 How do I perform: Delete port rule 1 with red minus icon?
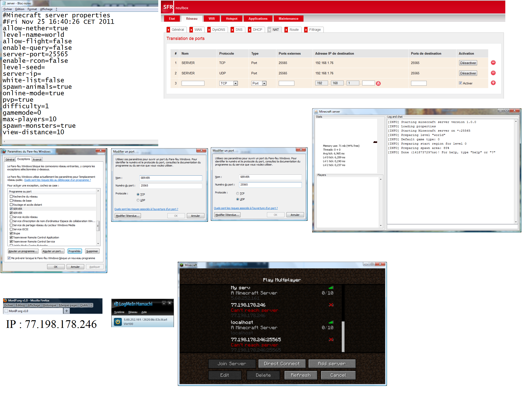[493, 63]
